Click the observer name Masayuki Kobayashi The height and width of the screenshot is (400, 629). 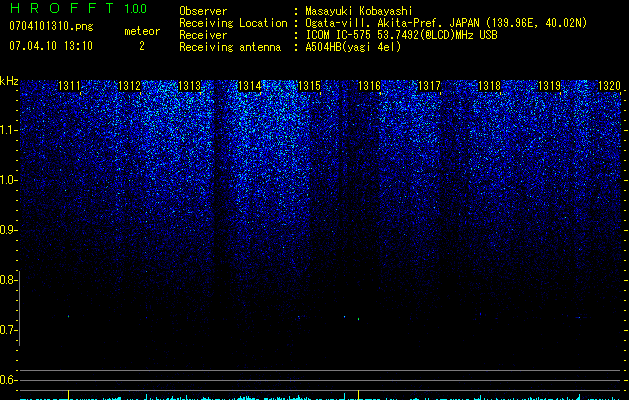tap(359, 11)
